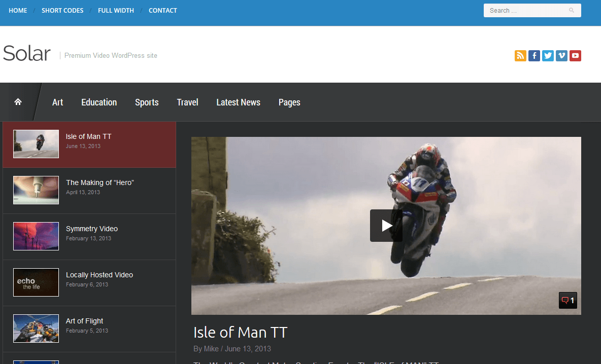
Task: Open the Education category
Action: point(99,102)
